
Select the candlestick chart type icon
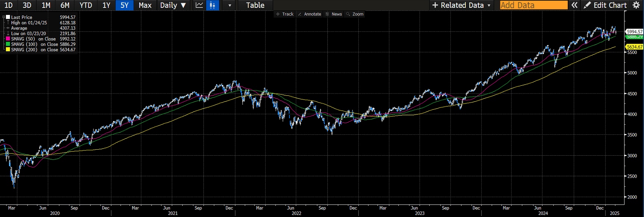(212, 5)
